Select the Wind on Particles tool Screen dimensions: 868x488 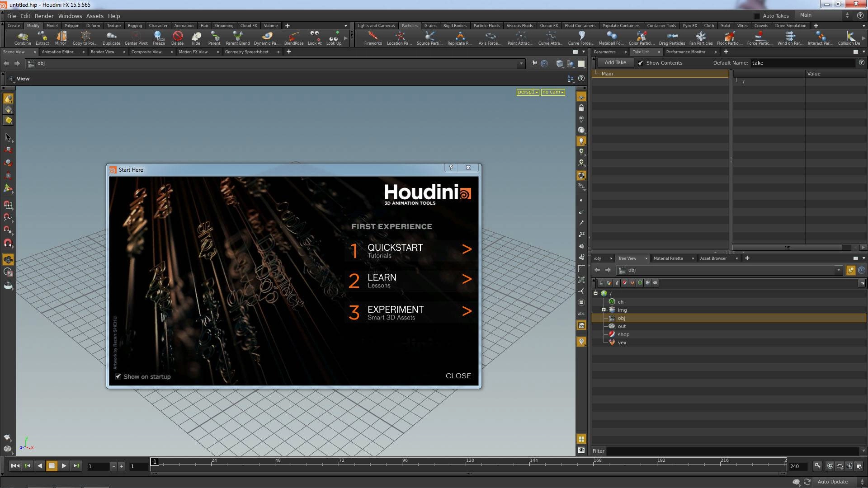click(x=790, y=38)
